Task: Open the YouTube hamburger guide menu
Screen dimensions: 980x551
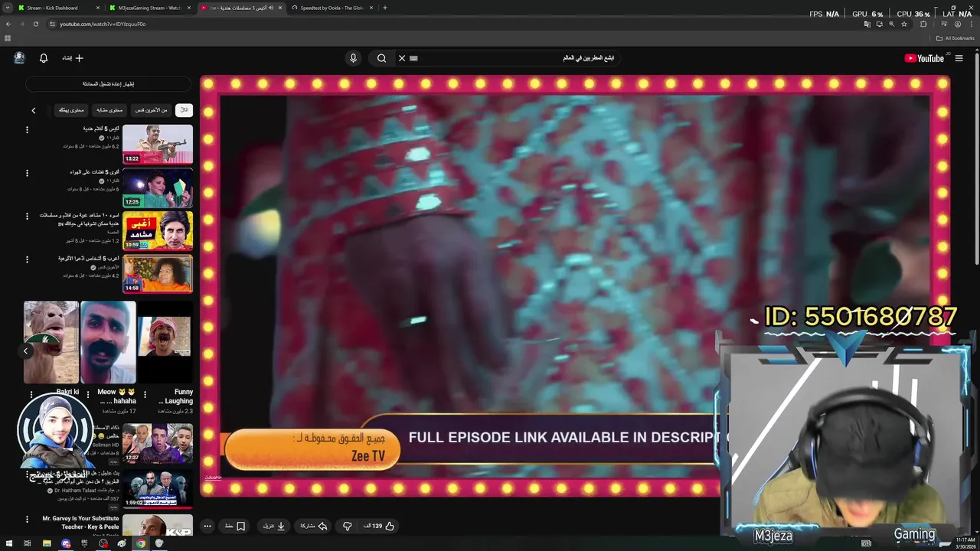Action: [x=959, y=58]
